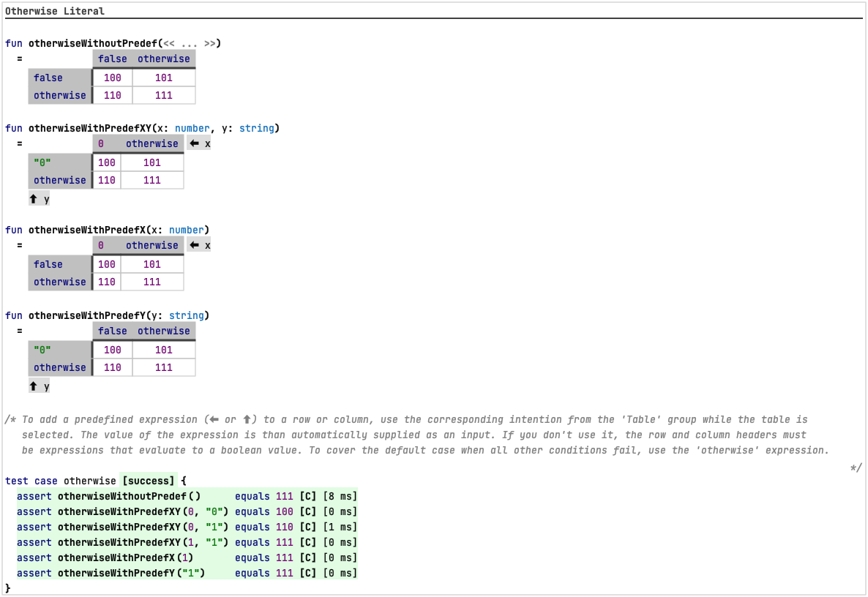Select the "false" column header in otherwiseWithPredefY table
Viewport: 868px width, 597px height.
(x=113, y=331)
